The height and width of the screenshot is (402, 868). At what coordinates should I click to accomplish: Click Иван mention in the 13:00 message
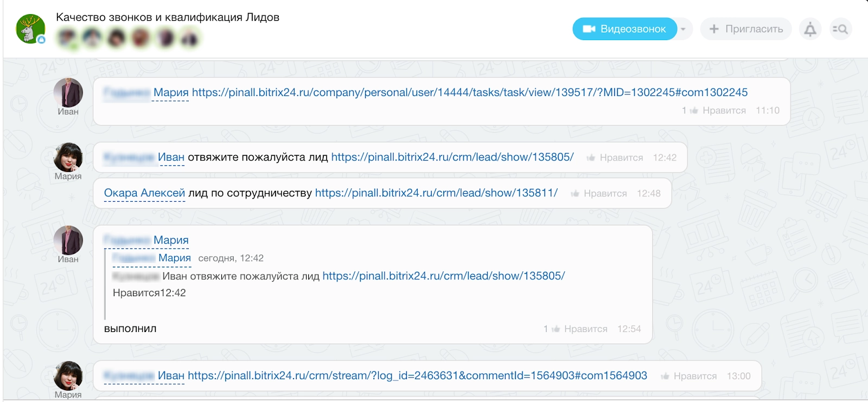coord(171,376)
